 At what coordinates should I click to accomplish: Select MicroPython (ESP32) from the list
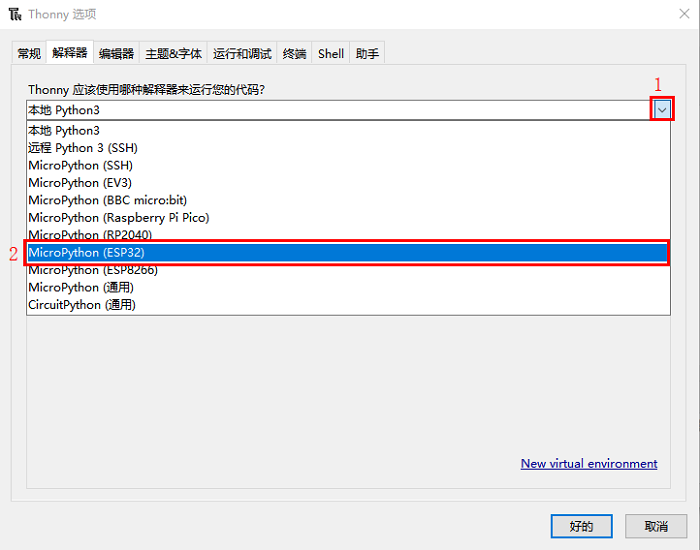click(x=347, y=253)
